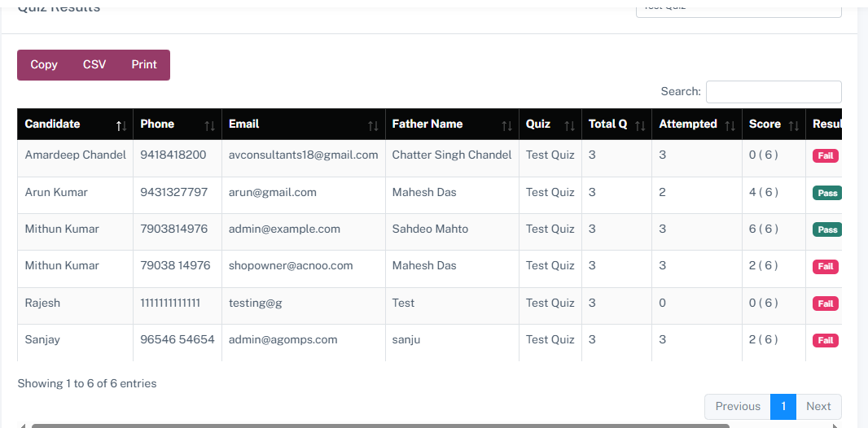Image resolution: width=868 pixels, height=428 pixels.
Task: Click Father Name column sort icon
Action: coord(506,125)
